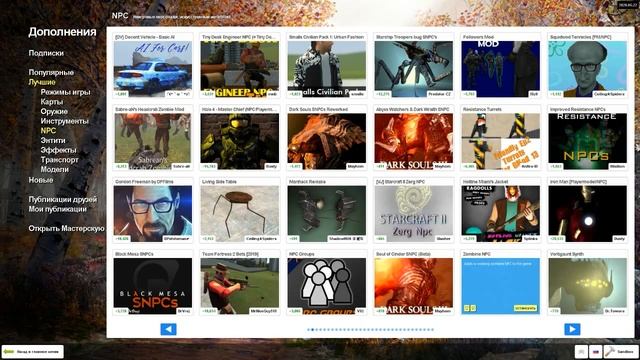The image size is (640, 360).
Task: Open the Gordon Freeman by DPFilms addon
Action: pos(153,213)
